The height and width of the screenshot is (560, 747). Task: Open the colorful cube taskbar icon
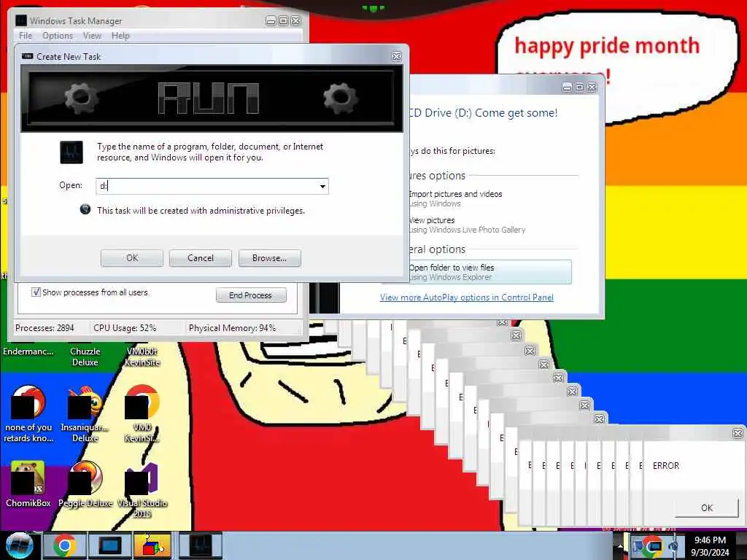click(x=152, y=545)
